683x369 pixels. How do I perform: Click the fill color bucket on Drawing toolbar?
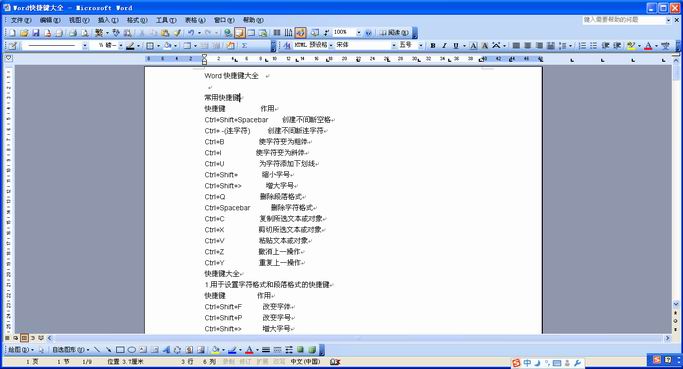click(215, 350)
